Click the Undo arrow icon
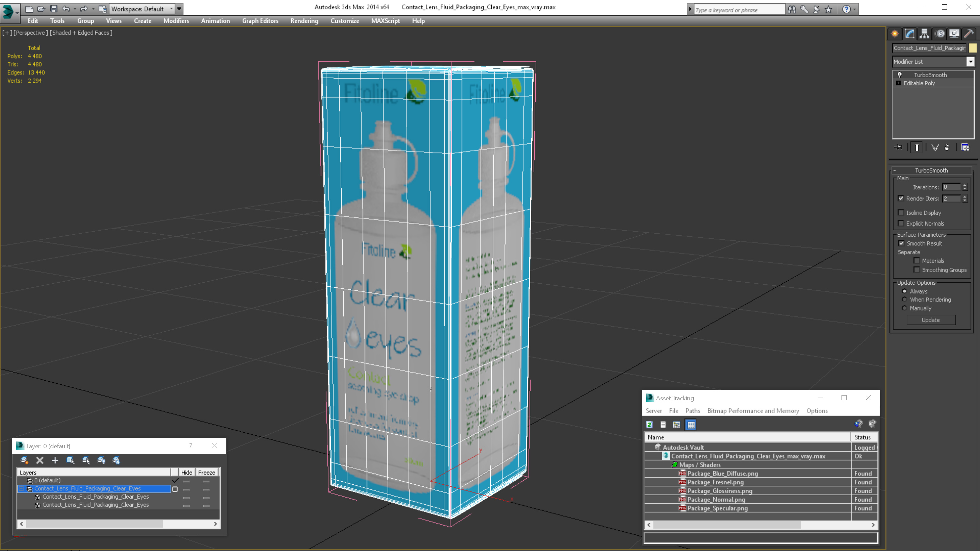The height and width of the screenshot is (551, 980). pos(66,9)
